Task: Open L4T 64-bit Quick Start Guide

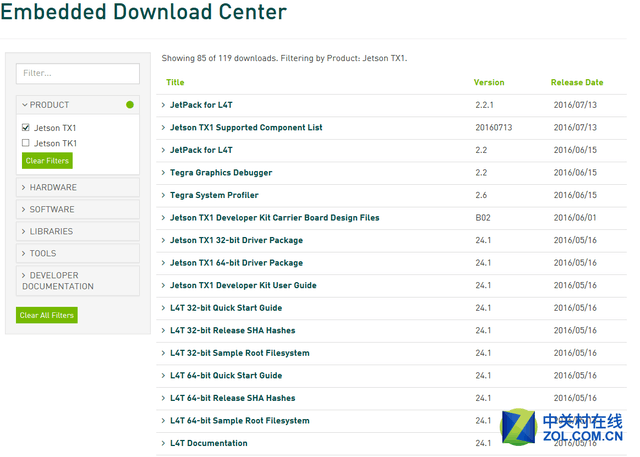Action: (x=226, y=375)
